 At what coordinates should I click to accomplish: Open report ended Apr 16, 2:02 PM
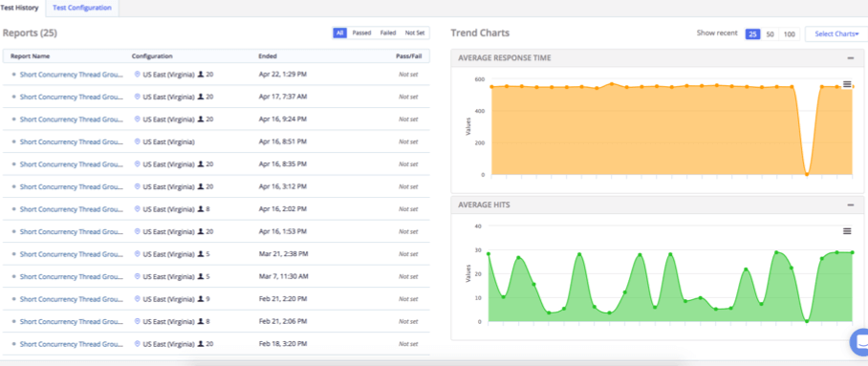pos(71,209)
